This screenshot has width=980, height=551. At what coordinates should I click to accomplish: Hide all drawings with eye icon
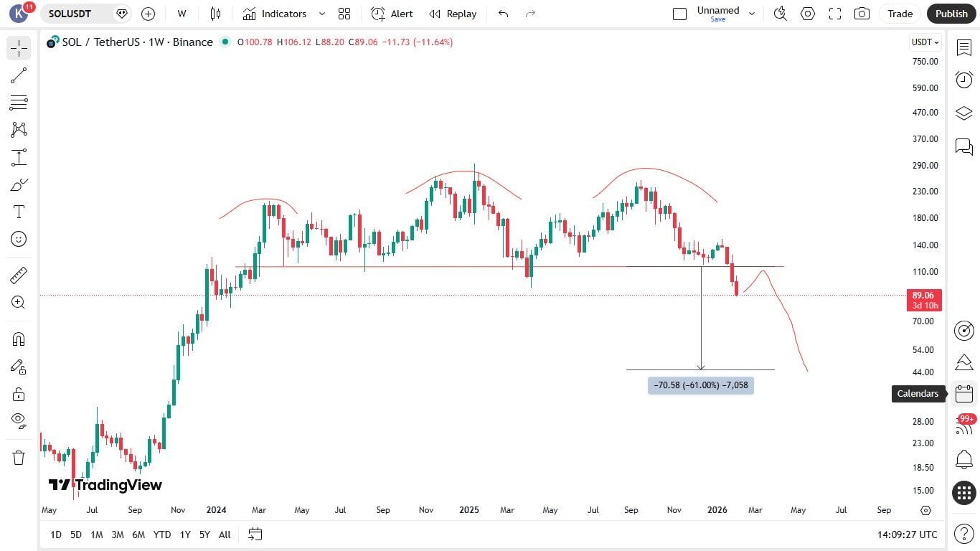click(19, 420)
